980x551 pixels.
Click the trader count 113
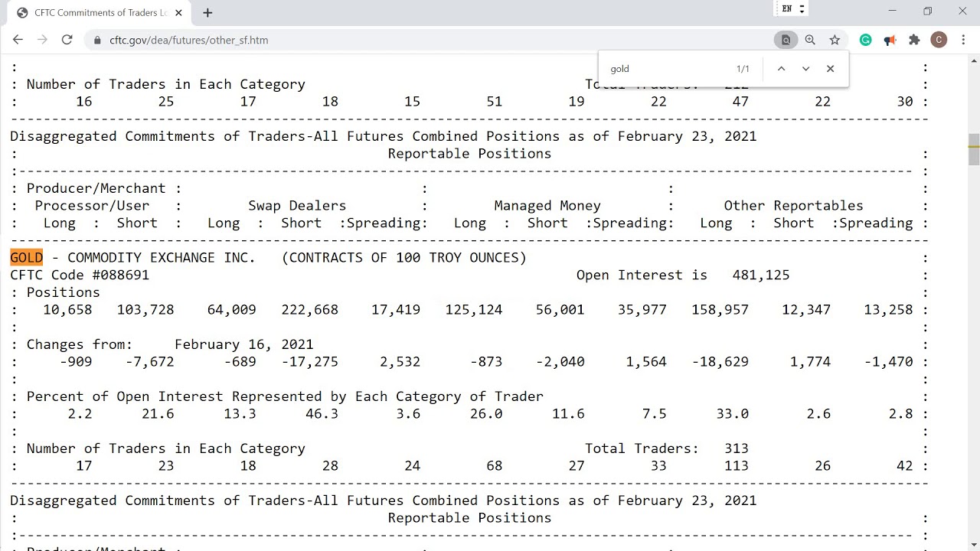coord(736,465)
